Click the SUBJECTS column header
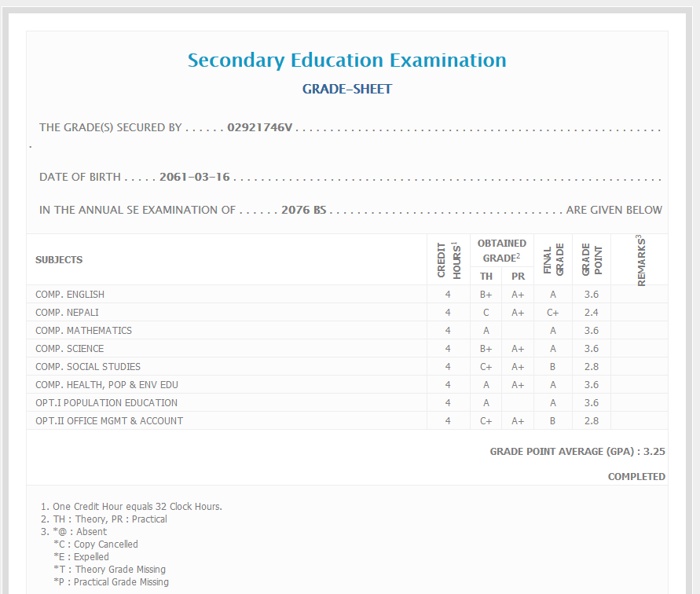This screenshot has height=594, width=700. [x=59, y=260]
